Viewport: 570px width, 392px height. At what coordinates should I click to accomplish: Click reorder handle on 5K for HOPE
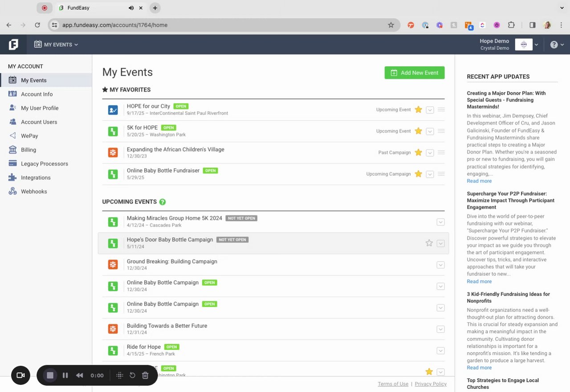pos(441,131)
